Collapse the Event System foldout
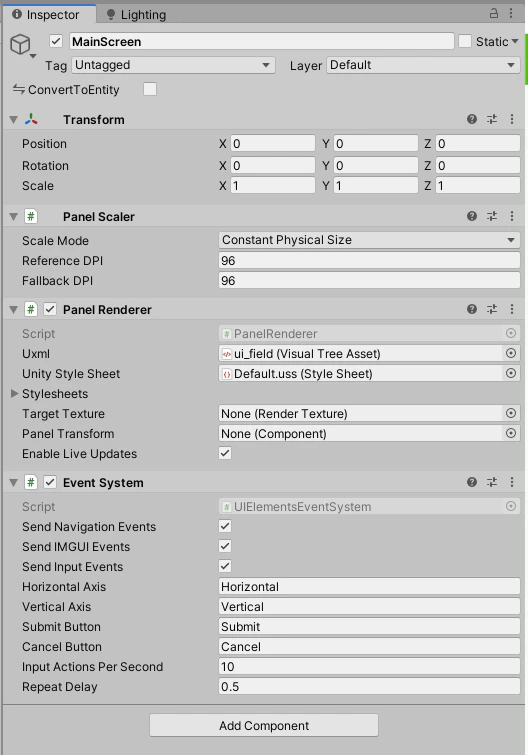This screenshot has height=755, width=528. tap(13, 482)
